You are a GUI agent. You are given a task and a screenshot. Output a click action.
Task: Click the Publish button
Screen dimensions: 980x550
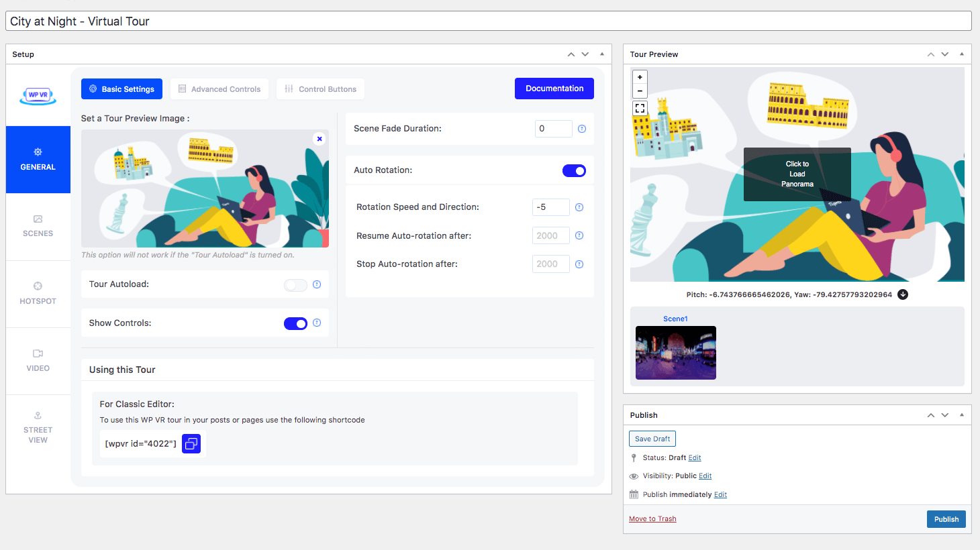[x=946, y=519]
